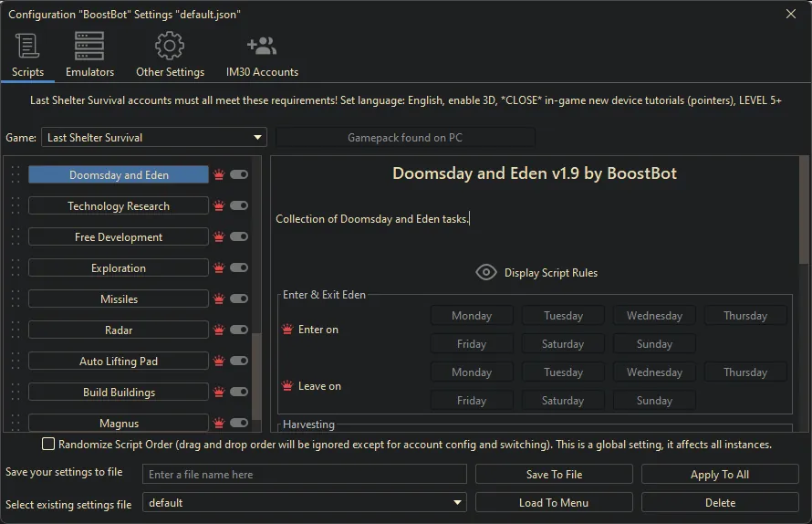
Task: Click the crown icon next to Enter on
Action: coord(287,330)
